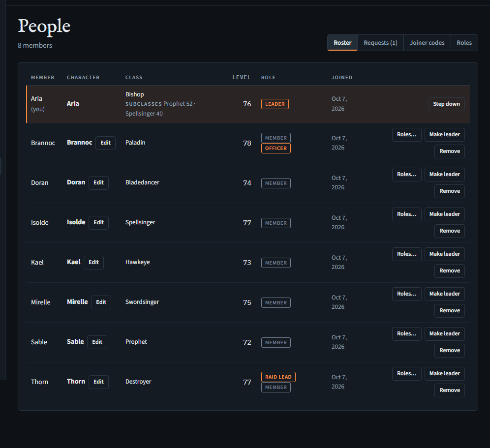Click Brannoc's OFFICER role badge

pos(276,149)
